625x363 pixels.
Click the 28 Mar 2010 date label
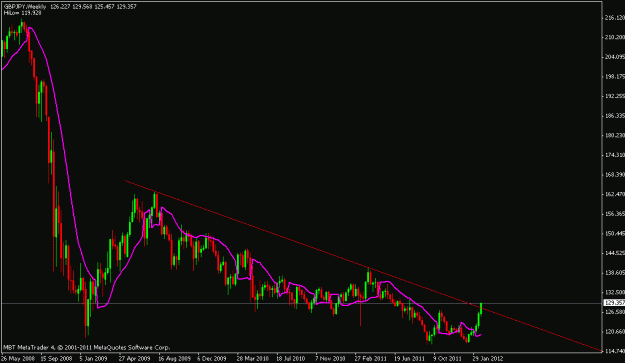click(x=253, y=358)
